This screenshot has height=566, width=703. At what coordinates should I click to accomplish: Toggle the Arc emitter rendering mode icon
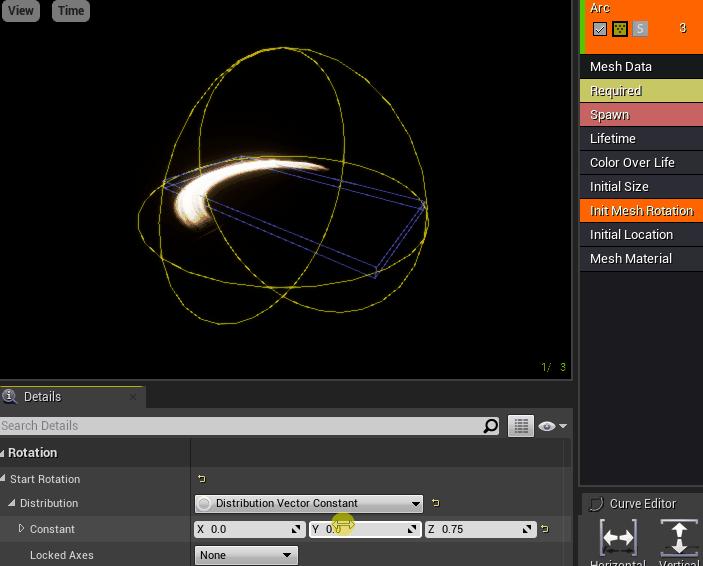[x=620, y=29]
